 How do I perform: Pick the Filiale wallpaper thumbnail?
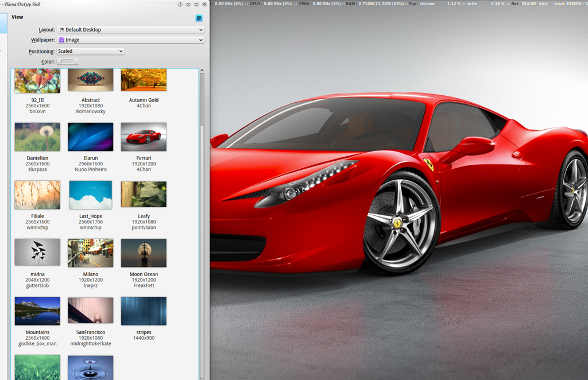pyautogui.click(x=37, y=195)
